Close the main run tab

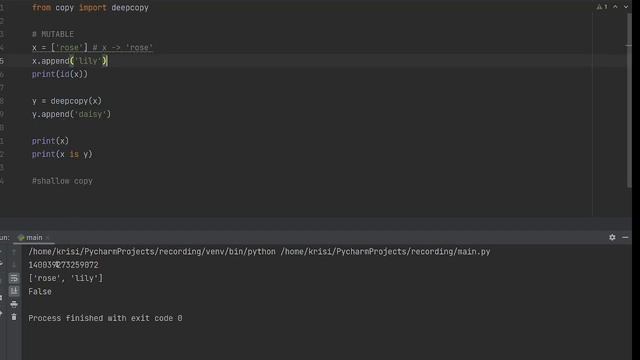point(47,238)
